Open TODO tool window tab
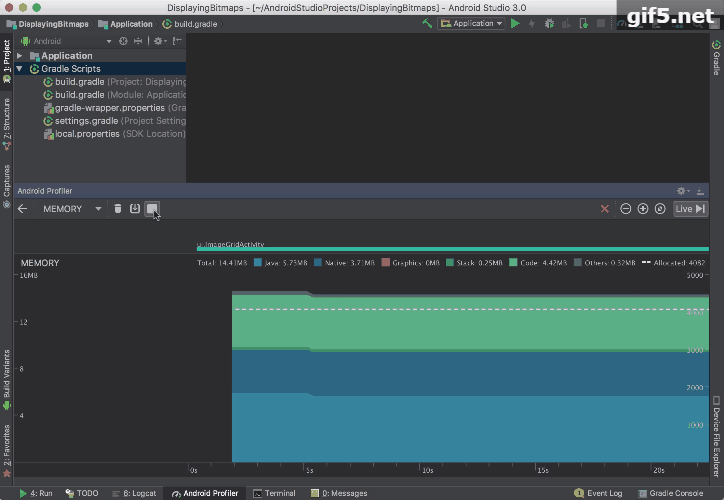The width and height of the screenshot is (724, 500). (x=82, y=493)
